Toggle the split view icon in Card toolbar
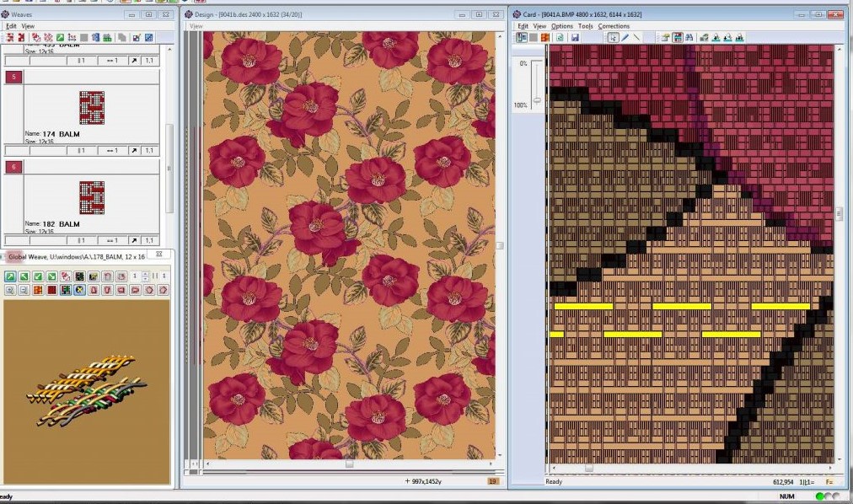This screenshot has height=504, width=853. (521, 38)
